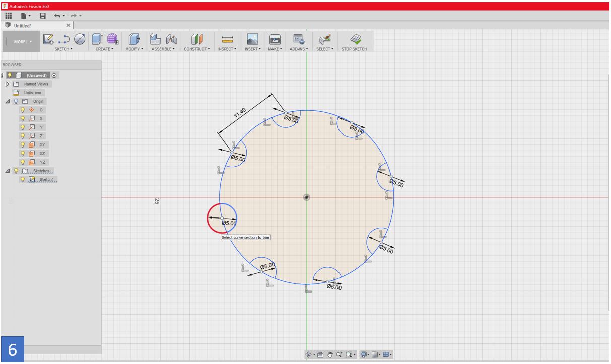Image resolution: width=611 pixels, height=364 pixels.
Task: Toggle visibility bulb of X axis
Action: tap(22, 118)
